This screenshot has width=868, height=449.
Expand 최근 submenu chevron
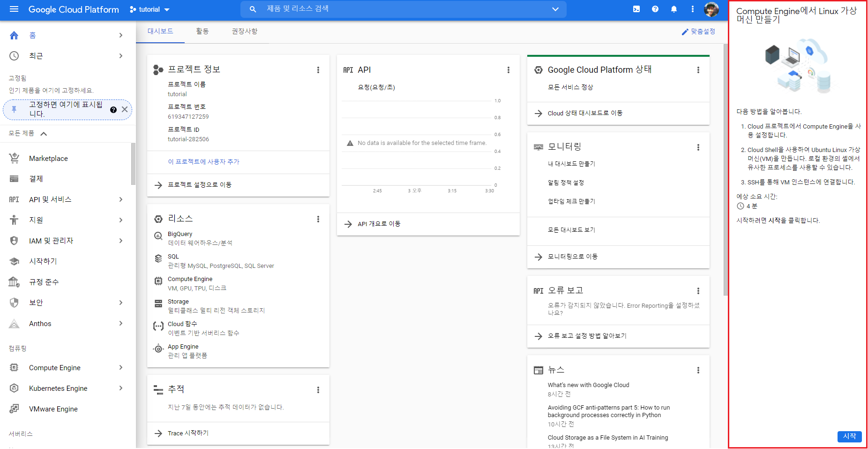point(121,56)
